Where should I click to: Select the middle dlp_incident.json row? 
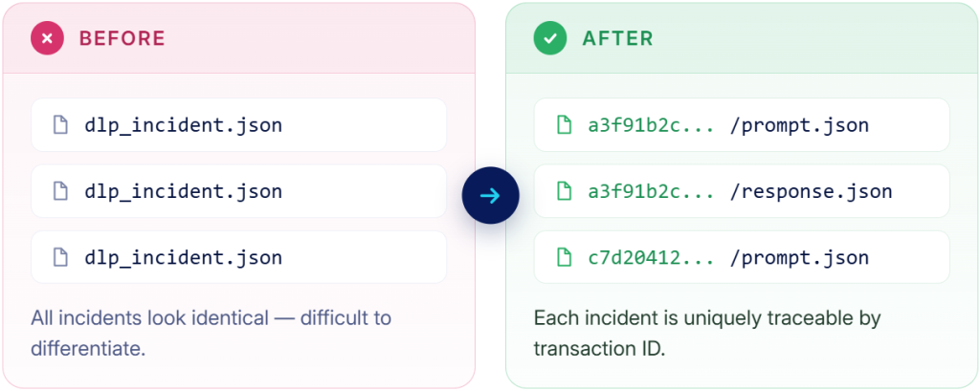pos(238,191)
